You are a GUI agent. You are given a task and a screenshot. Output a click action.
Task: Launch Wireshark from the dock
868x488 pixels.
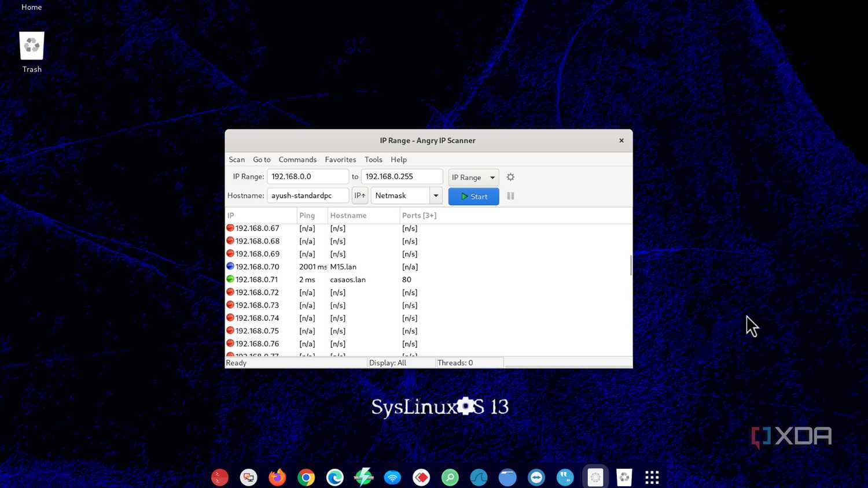[479, 477]
